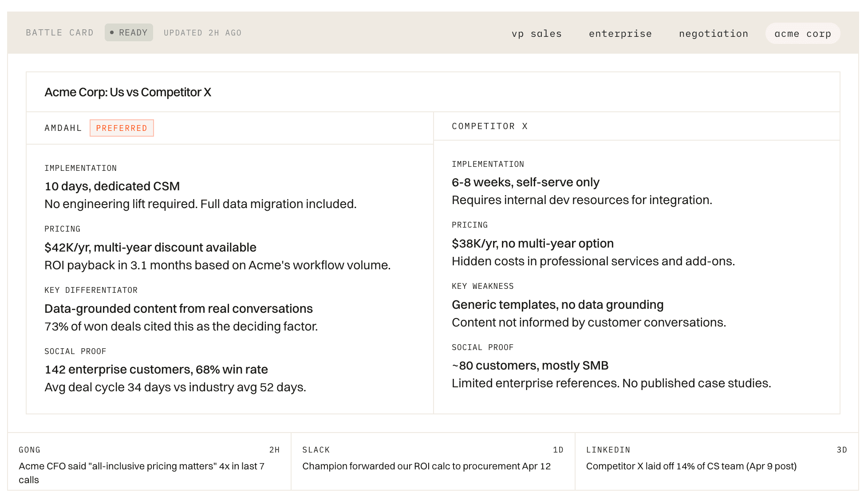Select the enterprise tag
The image size is (868, 496).
coord(620,34)
